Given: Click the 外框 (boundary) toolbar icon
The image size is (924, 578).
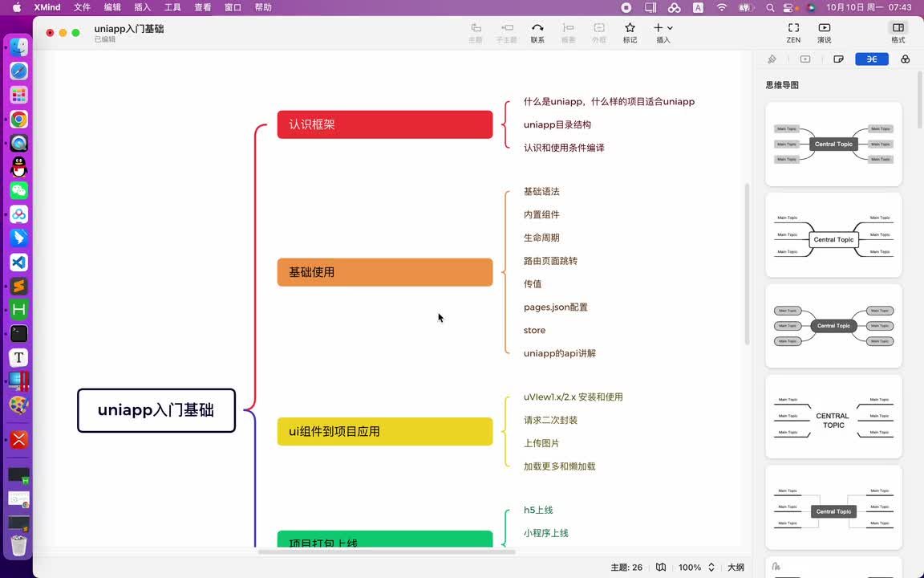Looking at the screenshot, I should tap(598, 32).
